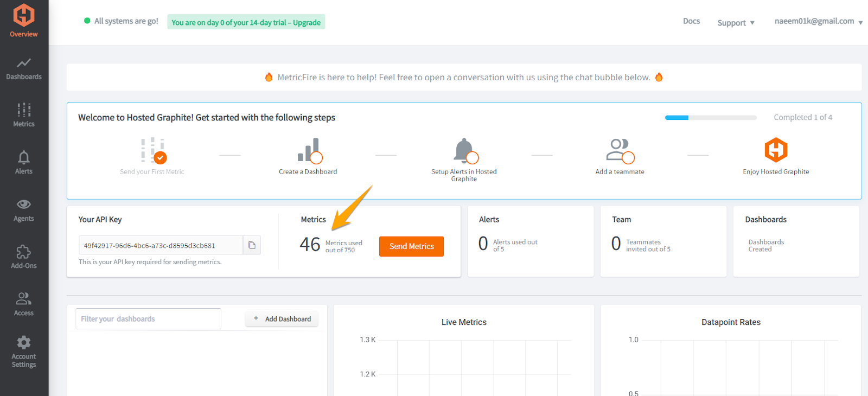The image size is (868, 396).
Task: Click the Send your First Metric label
Action: pos(152,171)
